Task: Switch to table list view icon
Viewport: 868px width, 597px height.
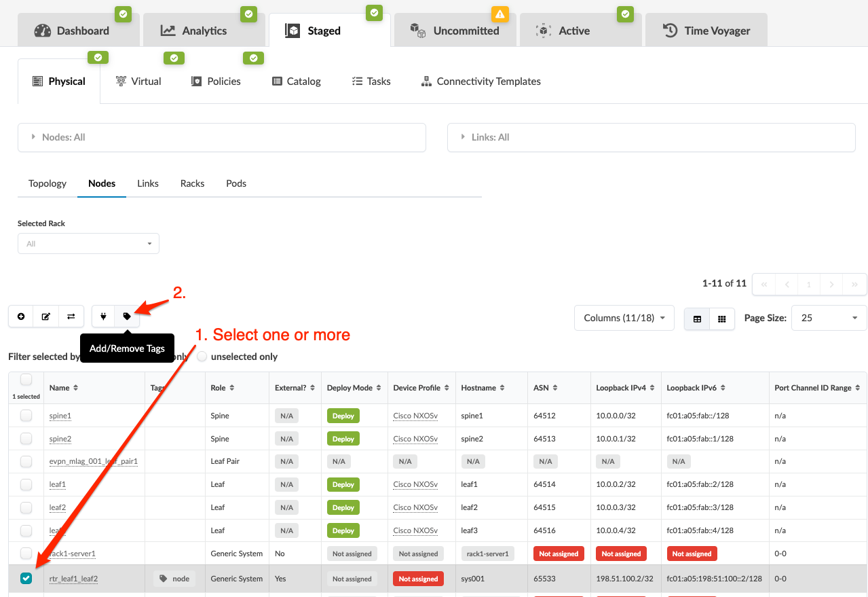Action: tap(697, 319)
